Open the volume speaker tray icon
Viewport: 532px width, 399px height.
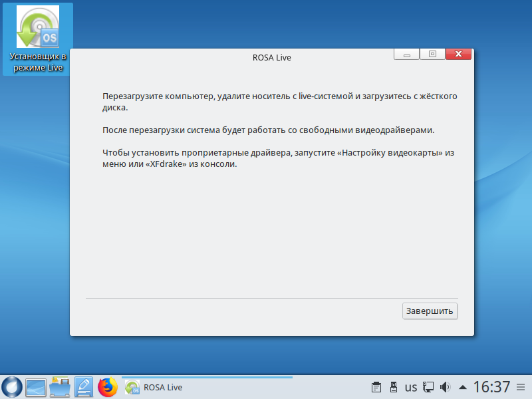click(x=446, y=387)
